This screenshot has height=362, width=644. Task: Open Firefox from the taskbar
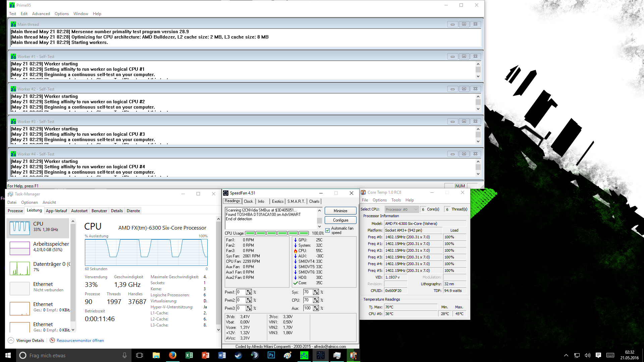173,355
